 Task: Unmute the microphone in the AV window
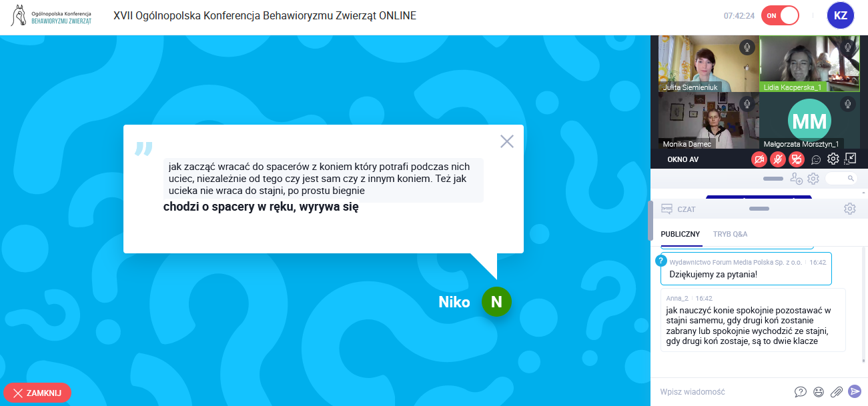[x=778, y=159]
